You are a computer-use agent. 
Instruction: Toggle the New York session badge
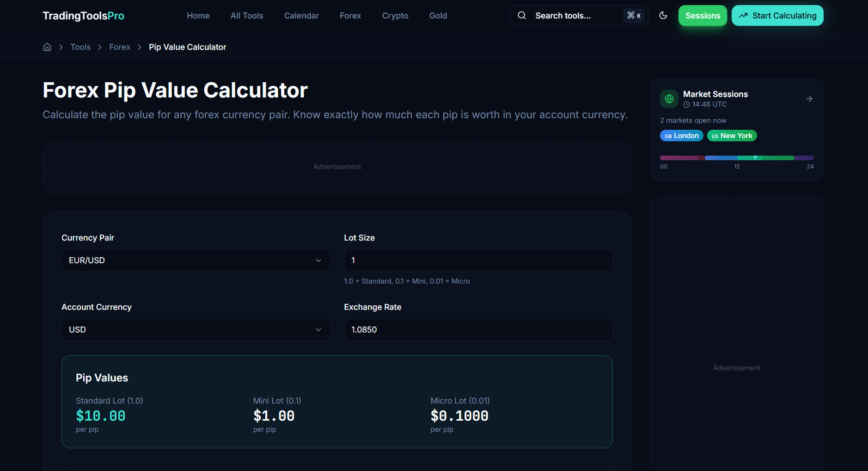click(732, 135)
